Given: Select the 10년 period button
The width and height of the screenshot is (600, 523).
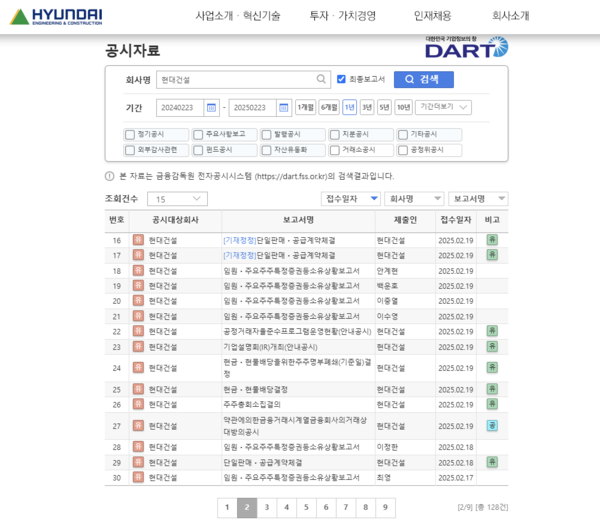Looking at the screenshot, I should (x=403, y=108).
